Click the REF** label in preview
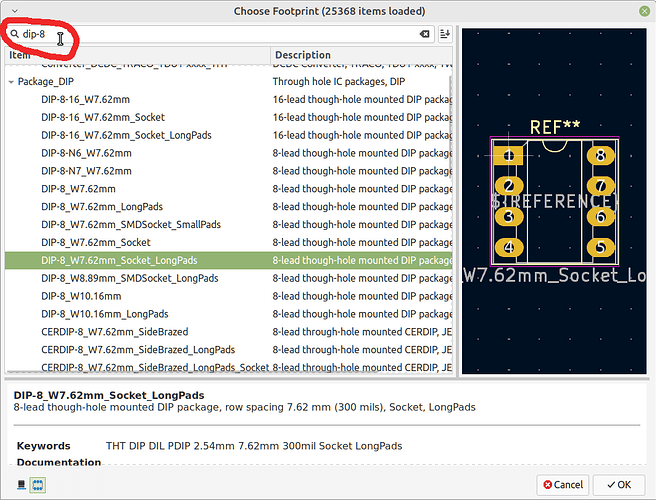 [555, 127]
